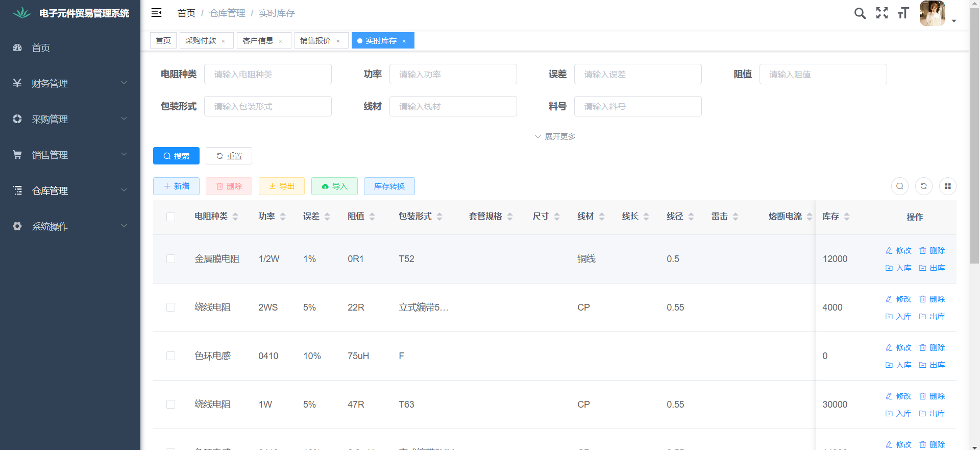This screenshot has height=450, width=980.
Task: Focus the 电阻种类 input field
Action: 268,74
